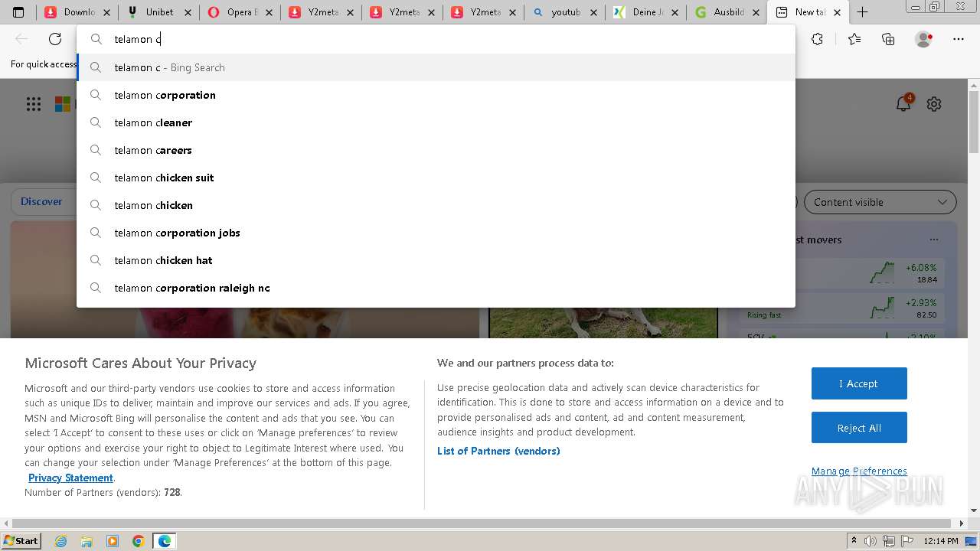Select suggestion telamon c - Bing Search

click(436, 67)
